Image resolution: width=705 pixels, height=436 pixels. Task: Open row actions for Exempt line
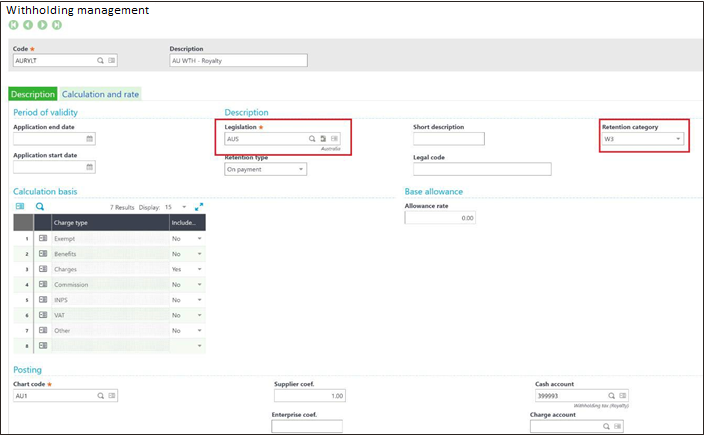(43, 239)
